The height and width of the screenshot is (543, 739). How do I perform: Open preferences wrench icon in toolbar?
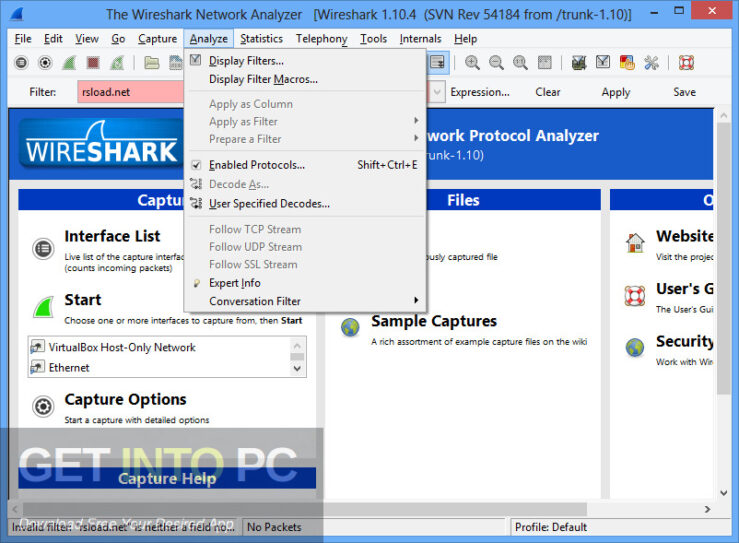coord(651,63)
